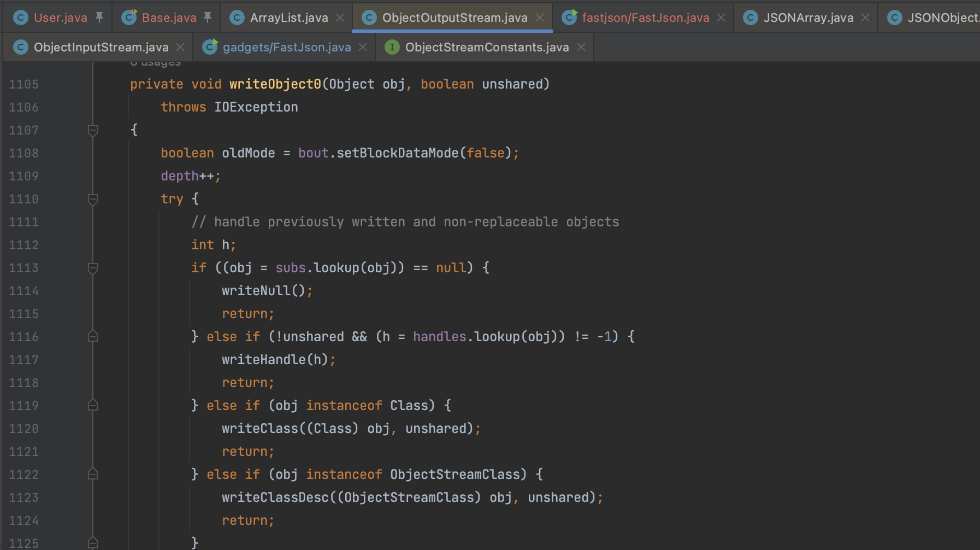
Task: Close the fastjson/FastJson.java tab
Action: click(x=721, y=17)
